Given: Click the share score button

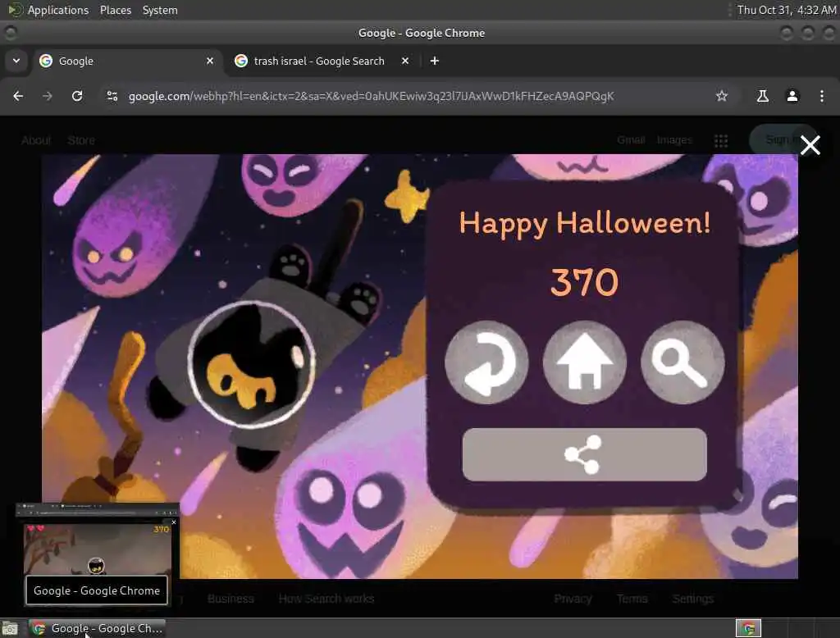Looking at the screenshot, I should click(x=584, y=454).
